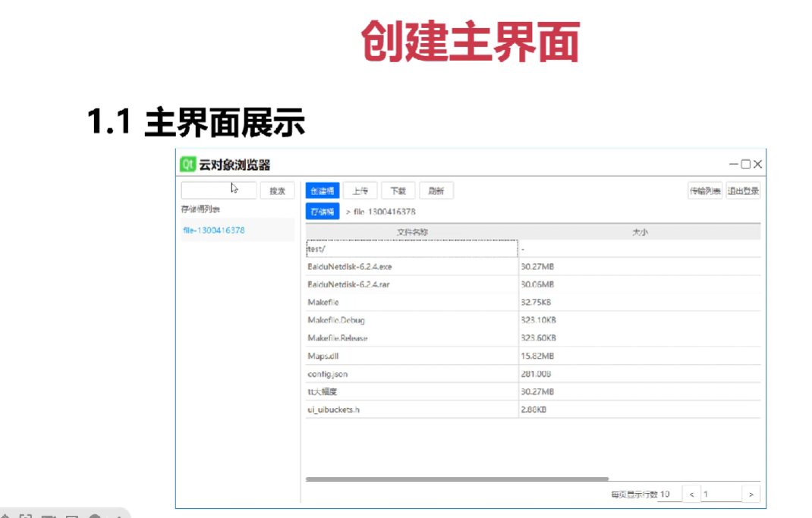Select the BaiduNetdisk-6.2.4.exe file
This screenshot has width=812, height=518.
412,266
